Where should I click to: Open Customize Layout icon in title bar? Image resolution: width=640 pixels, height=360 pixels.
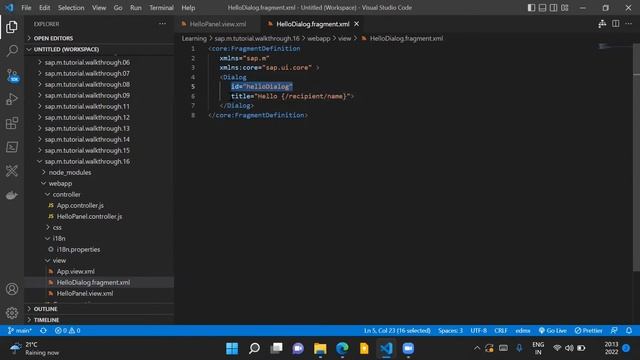pyautogui.click(x=564, y=8)
